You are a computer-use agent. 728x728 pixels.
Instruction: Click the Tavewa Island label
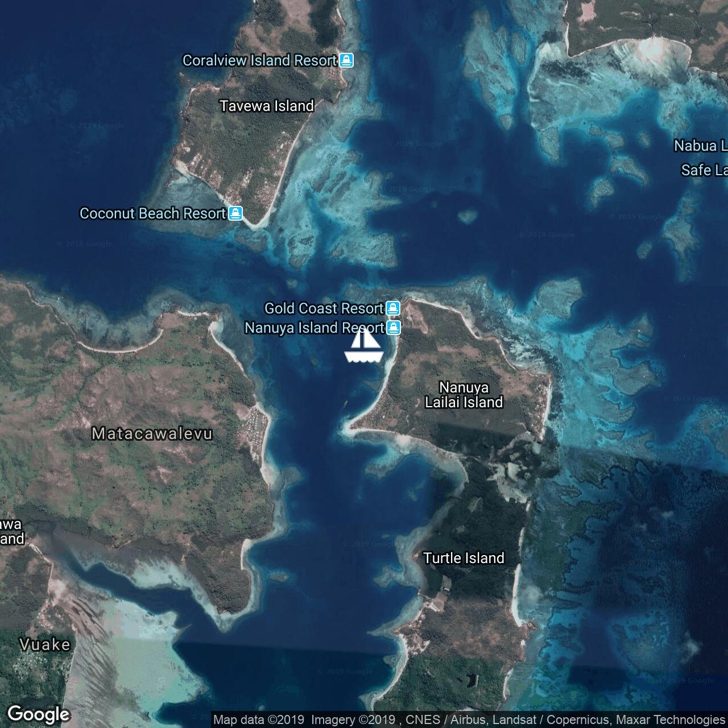click(x=267, y=106)
